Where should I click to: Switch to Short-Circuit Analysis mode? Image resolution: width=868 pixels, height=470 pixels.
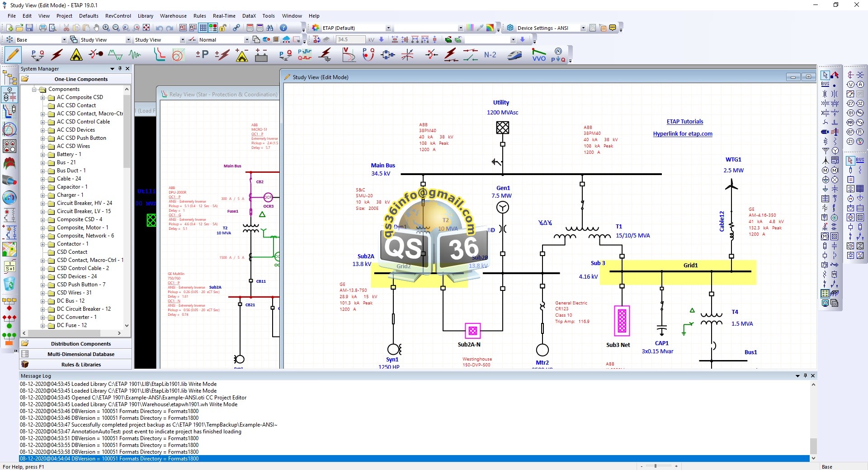tap(57, 55)
